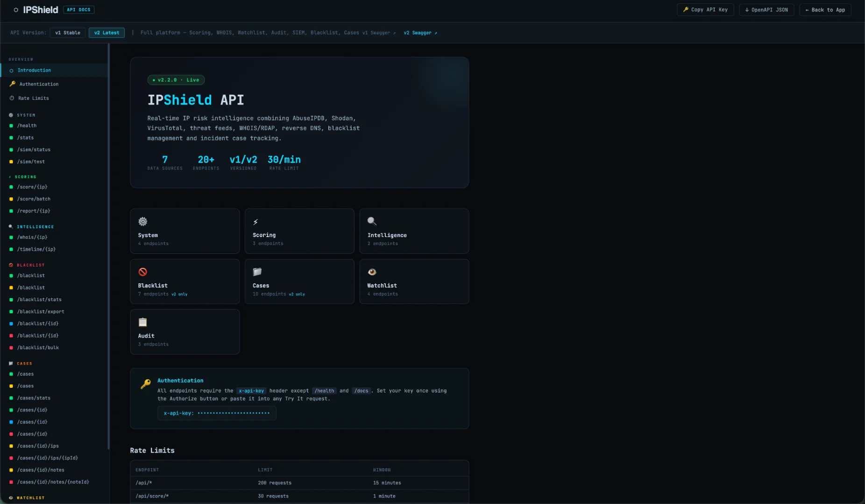The image size is (865, 504).
Task: Click the gear icon on the System card
Action: [143, 221]
